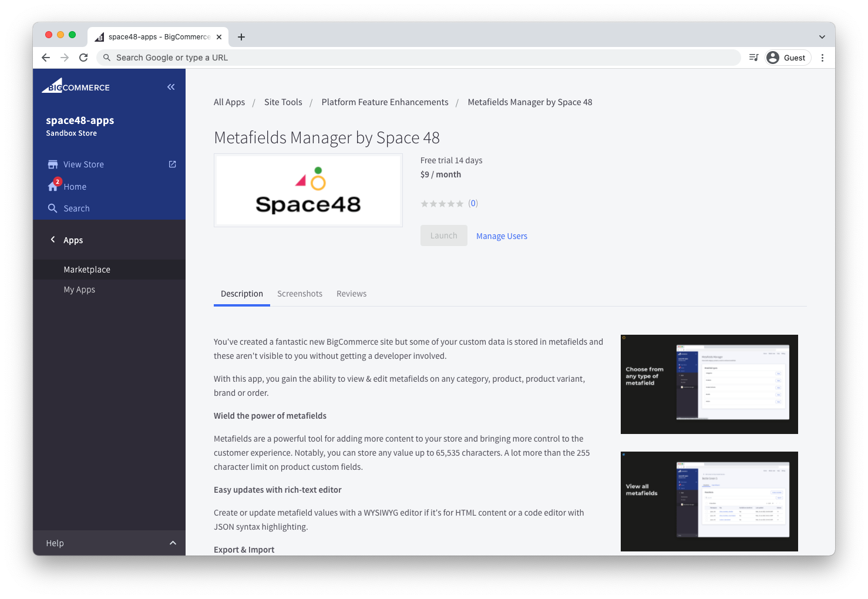Open Guest profile menu
Viewport: 868px width, 599px height.
coord(788,58)
